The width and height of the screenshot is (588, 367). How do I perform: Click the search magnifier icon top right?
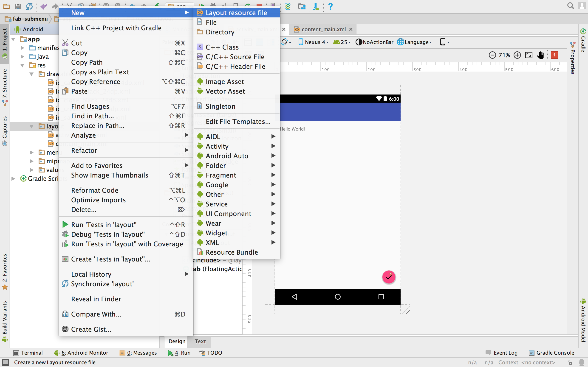tap(570, 6)
